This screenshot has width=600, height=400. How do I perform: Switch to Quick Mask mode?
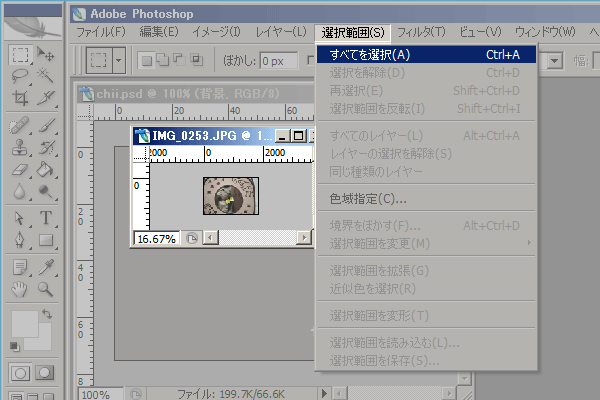[x=46, y=373]
